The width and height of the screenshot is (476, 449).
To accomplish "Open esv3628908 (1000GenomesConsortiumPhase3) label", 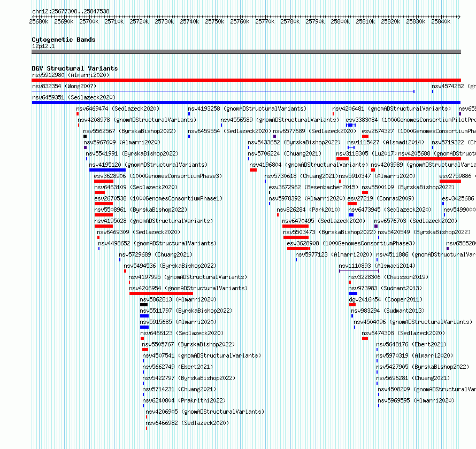I will click(351, 243).
